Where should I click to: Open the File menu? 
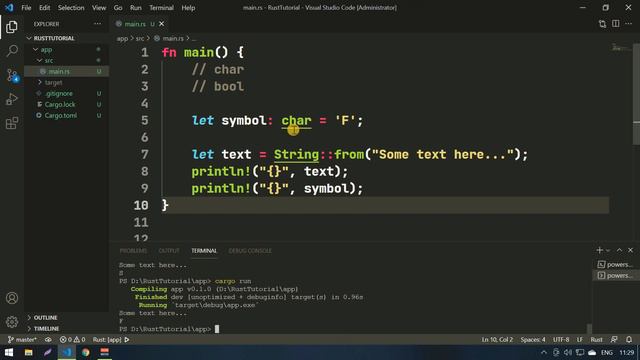point(26,8)
